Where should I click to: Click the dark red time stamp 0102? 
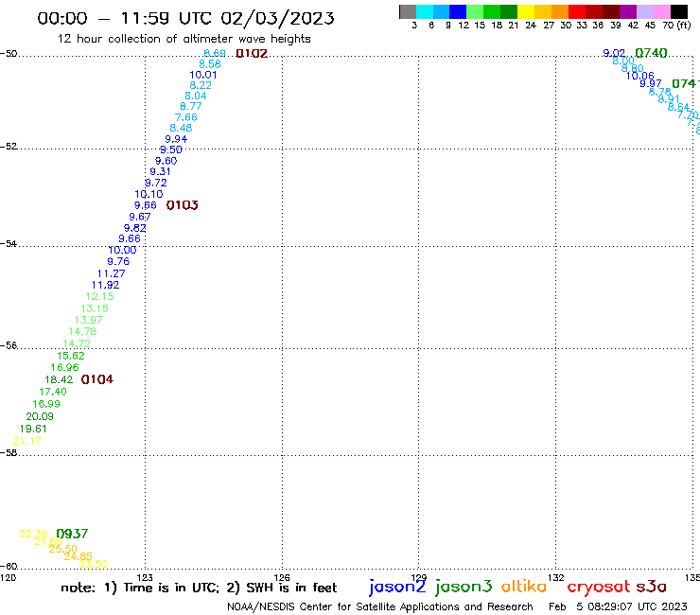pyautogui.click(x=252, y=54)
